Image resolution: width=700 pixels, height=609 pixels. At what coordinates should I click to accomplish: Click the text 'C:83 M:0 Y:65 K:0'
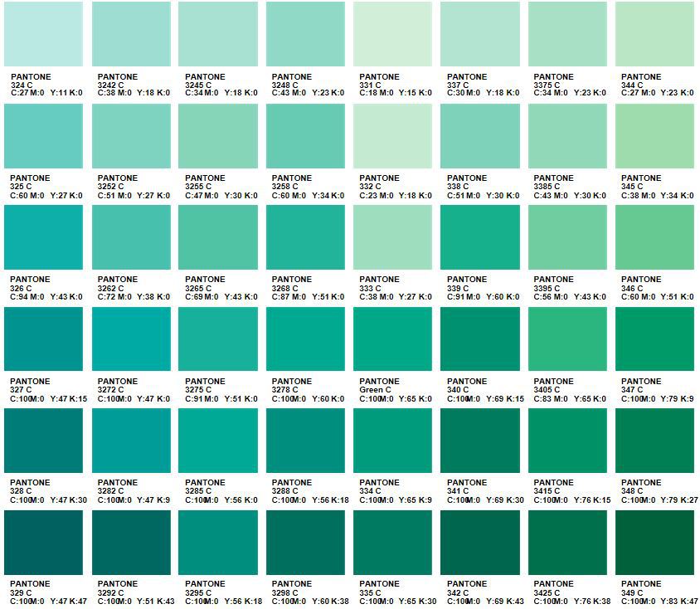click(570, 399)
